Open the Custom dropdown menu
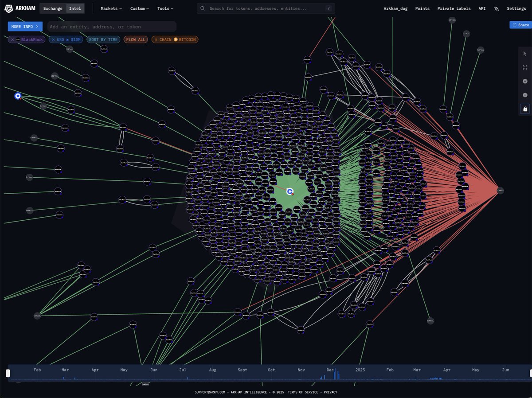 coord(140,8)
